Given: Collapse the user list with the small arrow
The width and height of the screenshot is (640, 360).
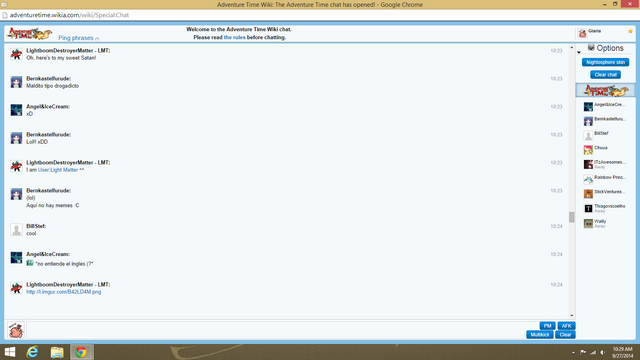Looking at the screenshot, I should (579, 52).
